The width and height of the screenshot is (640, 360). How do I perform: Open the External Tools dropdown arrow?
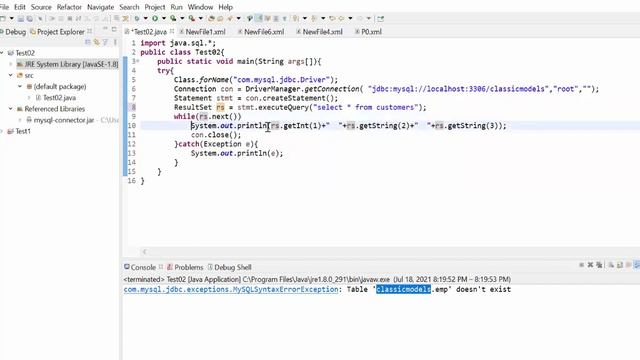coord(200,18)
